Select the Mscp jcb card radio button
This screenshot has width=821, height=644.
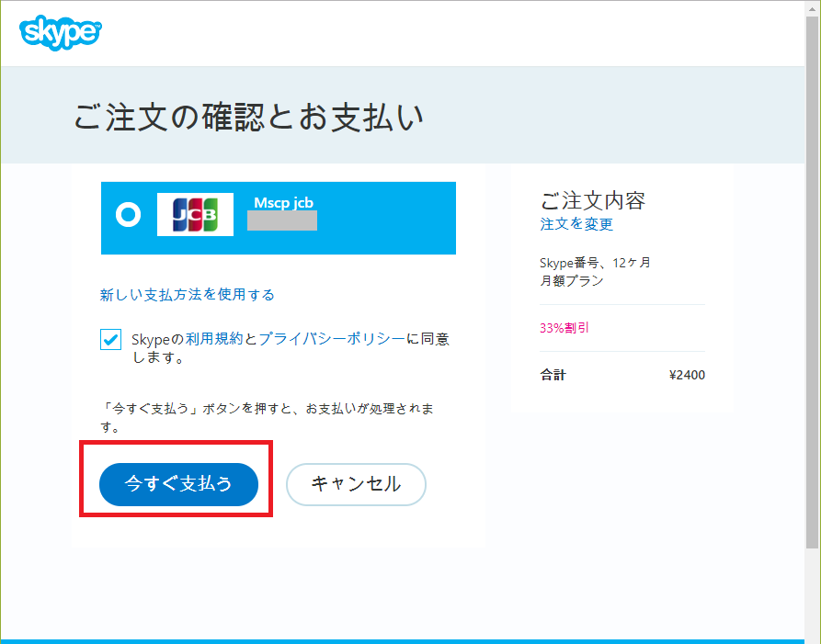pyautogui.click(x=129, y=214)
